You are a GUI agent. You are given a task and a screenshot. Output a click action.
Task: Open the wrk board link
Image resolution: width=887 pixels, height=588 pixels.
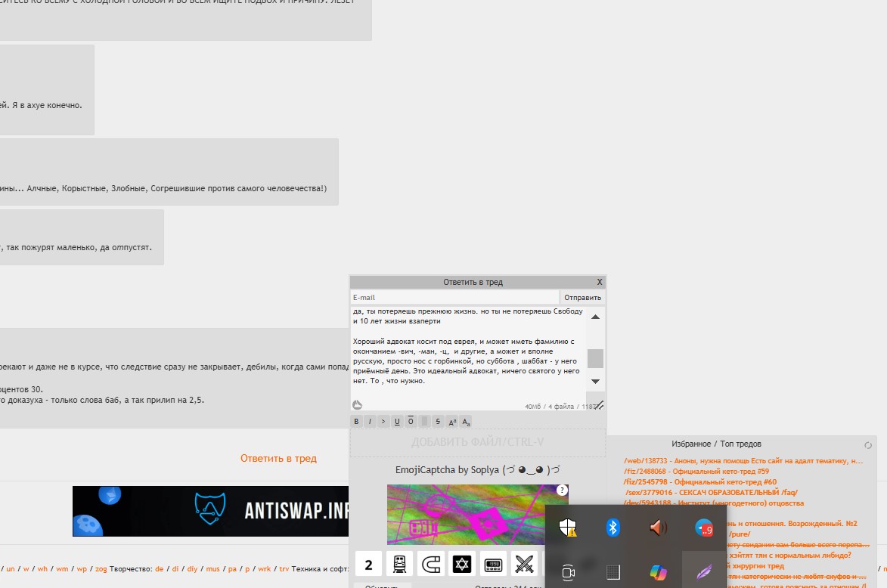pyautogui.click(x=264, y=569)
